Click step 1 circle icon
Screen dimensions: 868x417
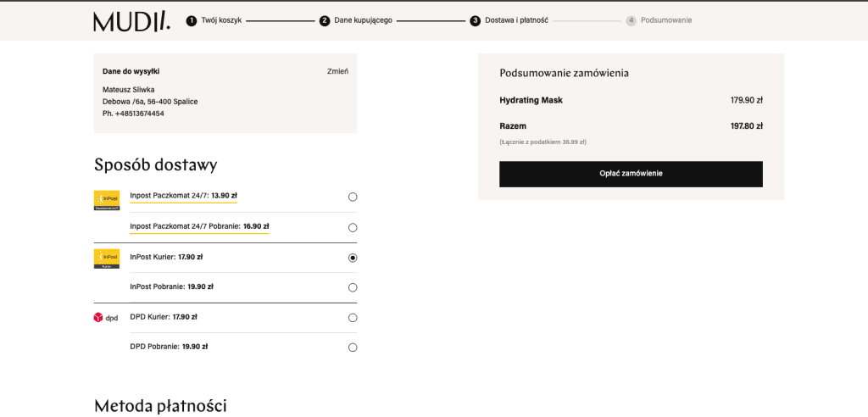[x=192, y=20]
